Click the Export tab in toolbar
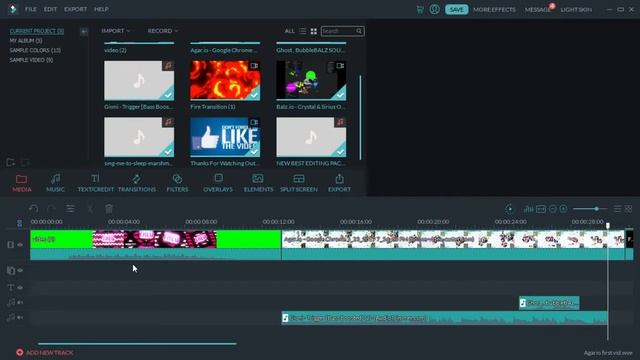 339,183
